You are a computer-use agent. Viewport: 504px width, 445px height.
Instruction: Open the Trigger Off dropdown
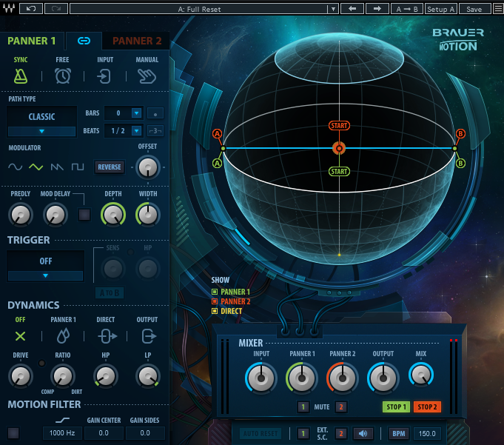coord(45,275)
